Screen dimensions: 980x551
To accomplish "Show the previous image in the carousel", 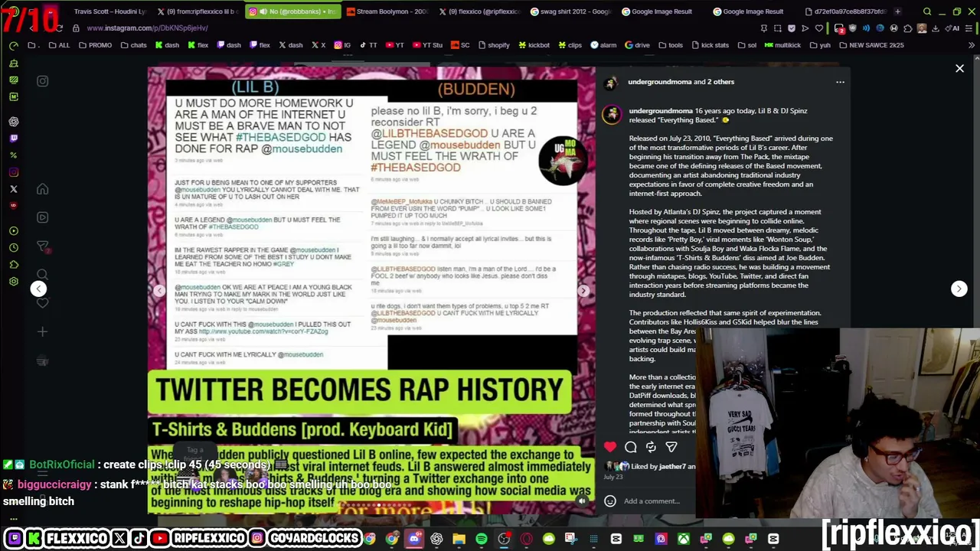I will point(159,291).
